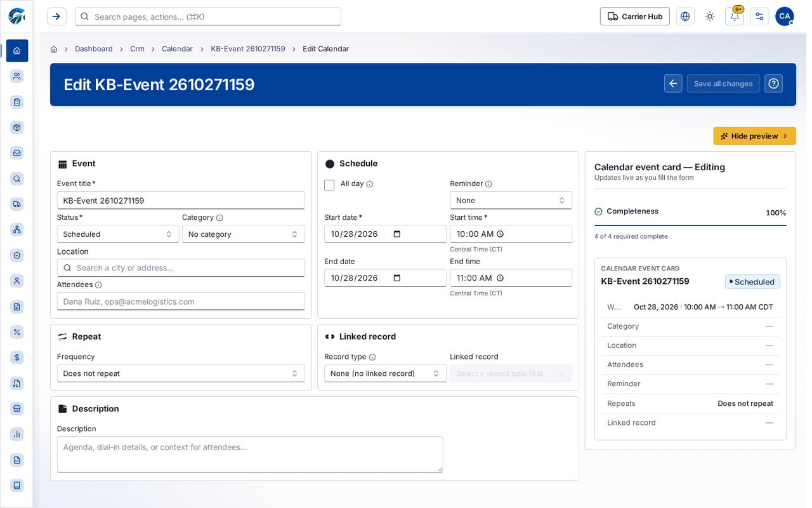
Task: Open the calendar picker in the Start date field
Action: [x=397, y=234]
